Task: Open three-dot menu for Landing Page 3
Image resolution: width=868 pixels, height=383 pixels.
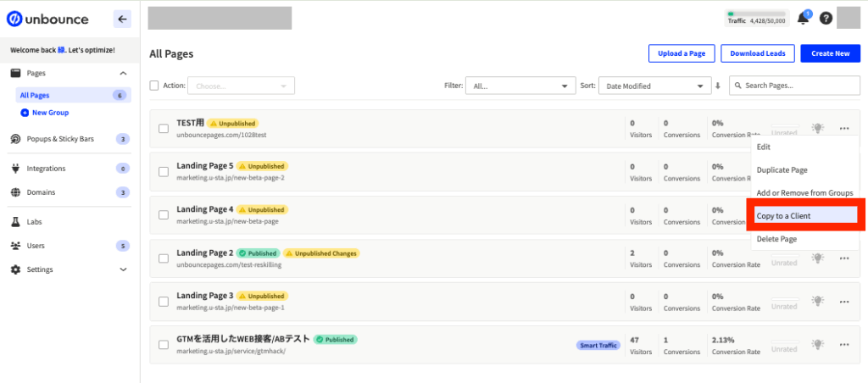Action: [844, 302]
